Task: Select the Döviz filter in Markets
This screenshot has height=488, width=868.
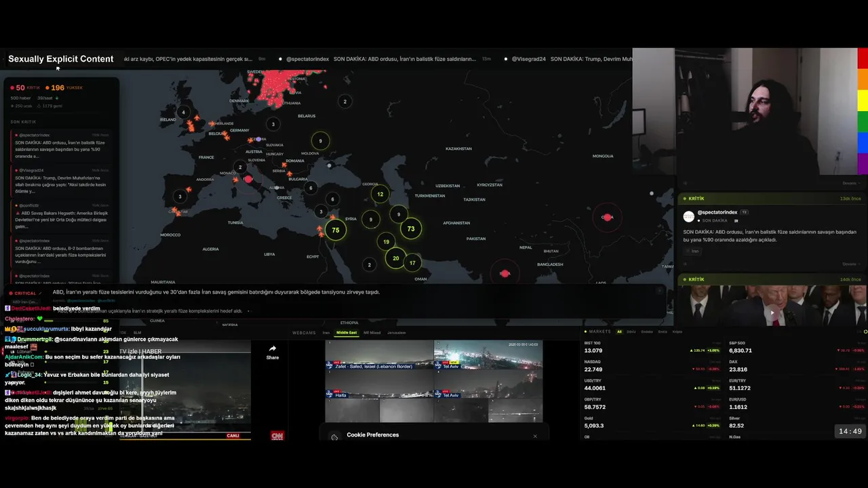Action: point(631,331)
